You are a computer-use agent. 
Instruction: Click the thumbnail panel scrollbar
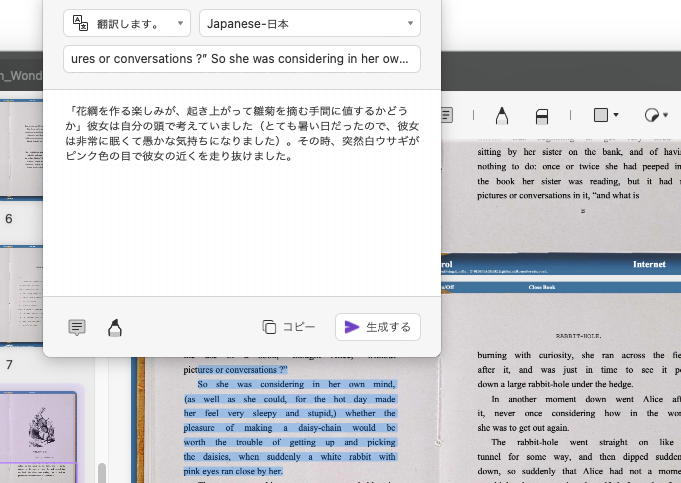(x=102, y=473)
